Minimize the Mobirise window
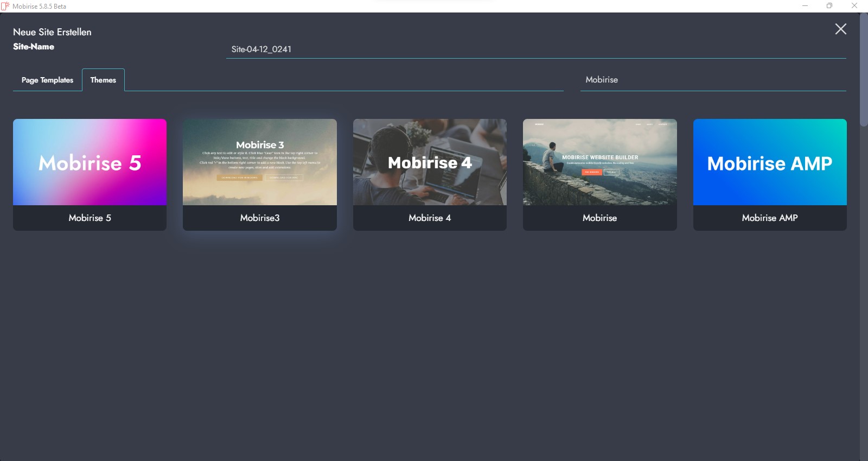 [805, 6]
